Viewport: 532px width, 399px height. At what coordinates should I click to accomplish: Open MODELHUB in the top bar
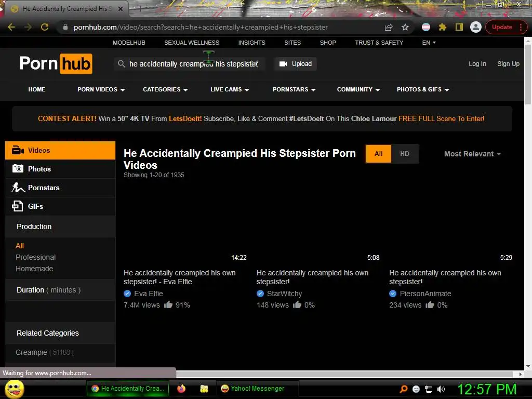(x=129, y=43)
